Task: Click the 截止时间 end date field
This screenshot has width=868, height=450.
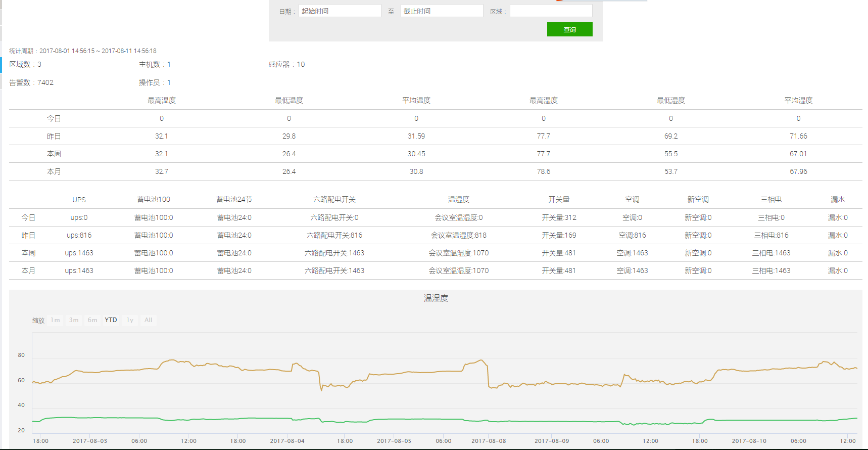Action: tap(442, 11)
